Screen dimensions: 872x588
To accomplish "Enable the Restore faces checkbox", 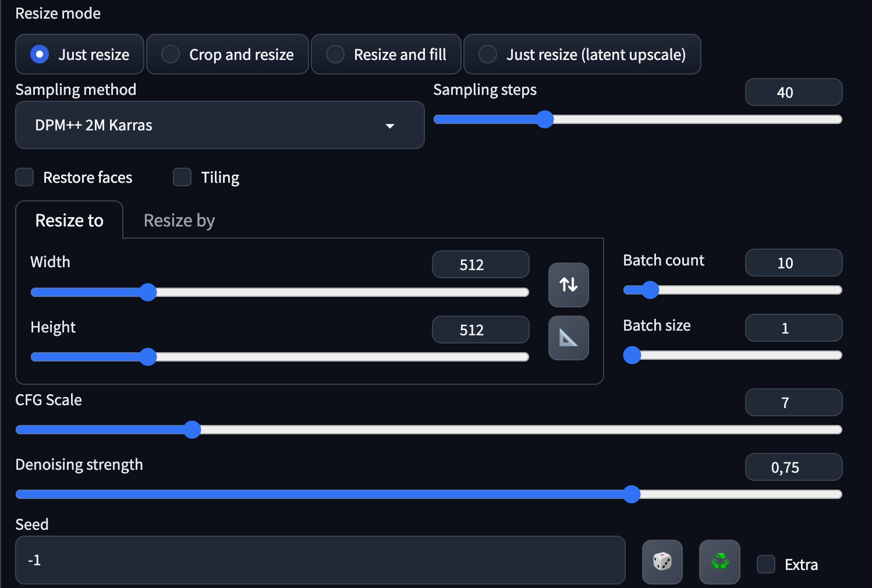I will point(24,177).
